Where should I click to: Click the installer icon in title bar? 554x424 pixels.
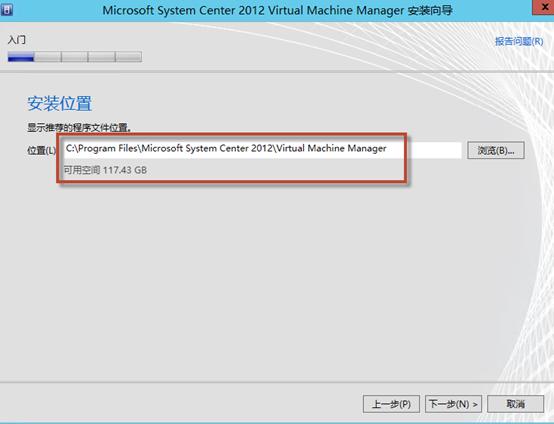(6, 10)
